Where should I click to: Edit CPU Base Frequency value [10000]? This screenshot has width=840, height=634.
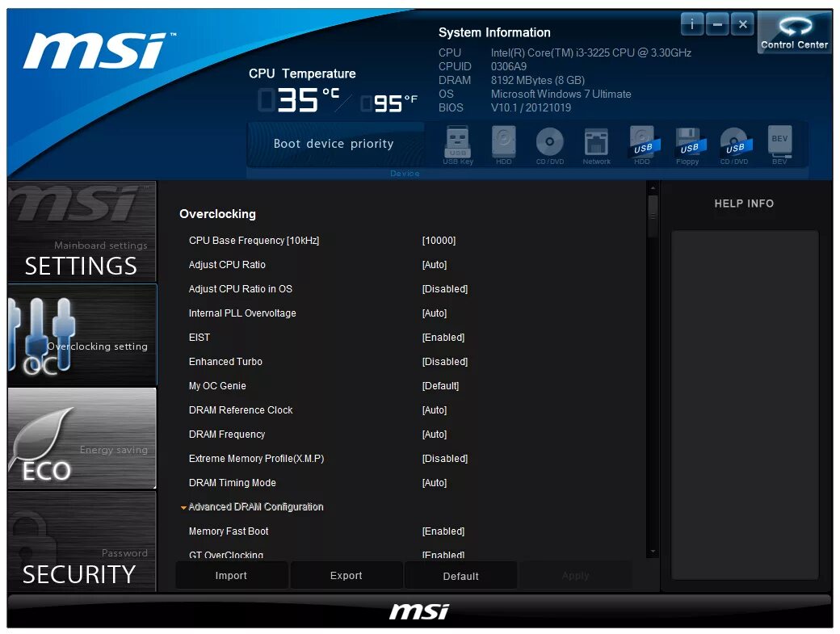pyautogui.click(x=439, y=241)
